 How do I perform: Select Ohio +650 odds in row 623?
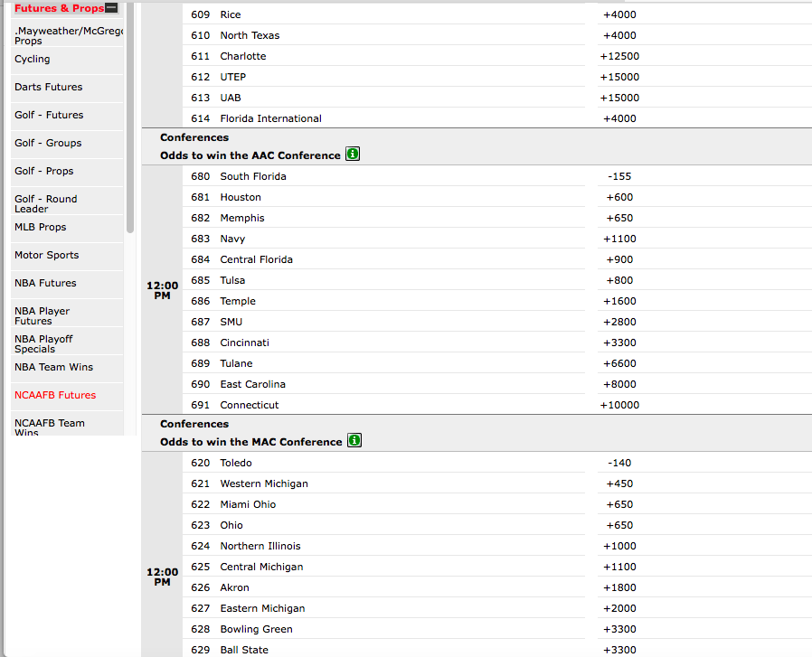(x=619, y=525)
